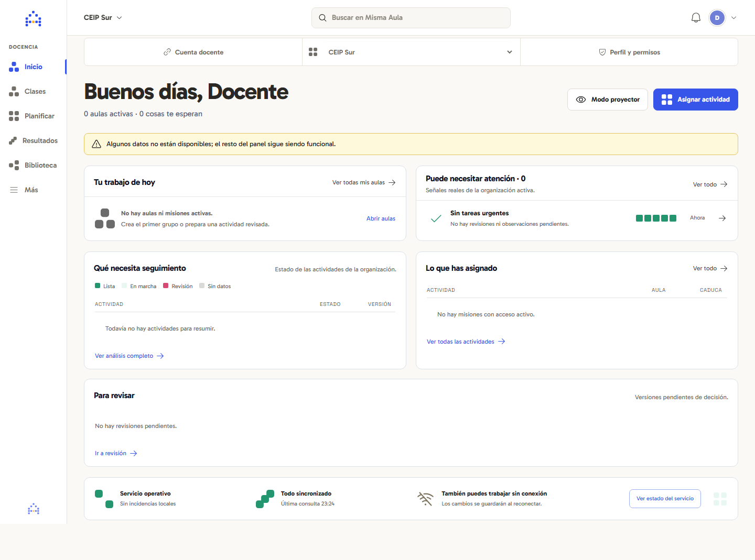755x560 pixels.
Task: Open Planificar in sidebar
Action: (x=33, y=116)
